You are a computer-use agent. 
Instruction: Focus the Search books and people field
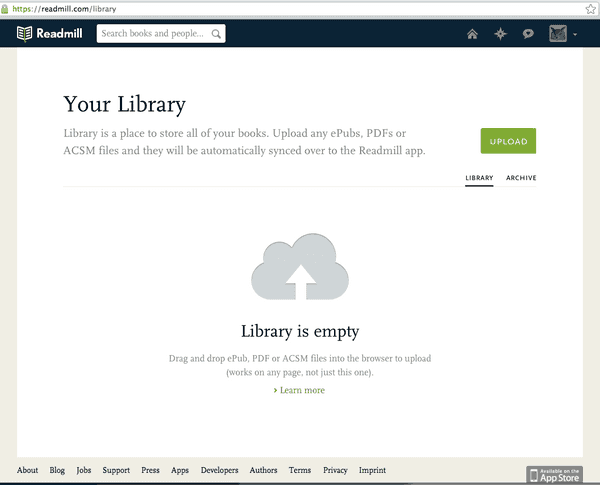[x=161, y=34]
